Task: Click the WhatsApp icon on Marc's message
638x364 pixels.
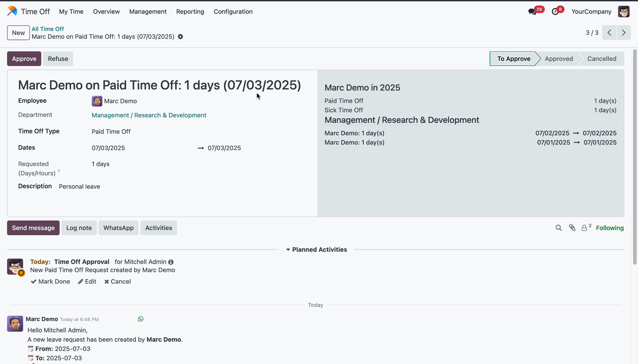Action: tap(141, 319)
